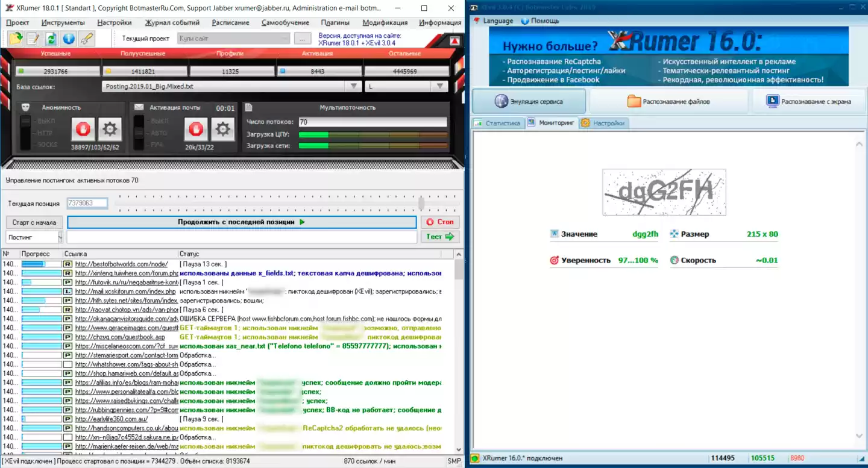Click the Значение icon in XEvil monitoring

coord(555,234)
